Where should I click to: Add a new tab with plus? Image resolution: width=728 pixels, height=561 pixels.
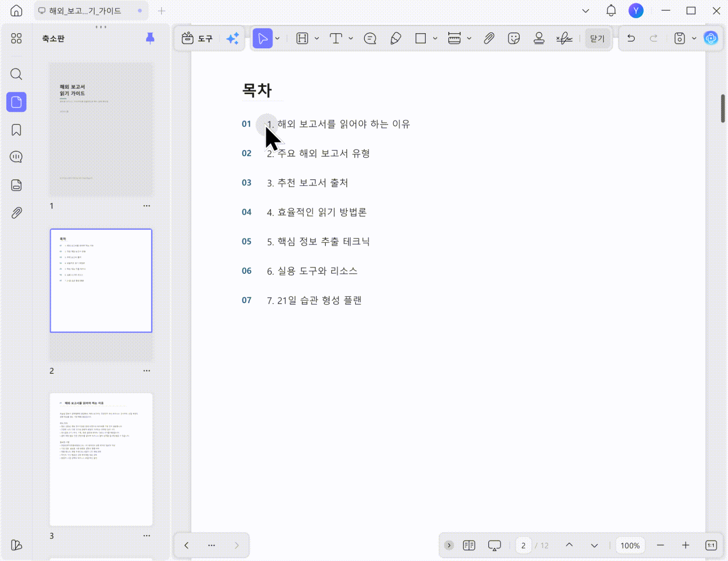tap(162, 11)
